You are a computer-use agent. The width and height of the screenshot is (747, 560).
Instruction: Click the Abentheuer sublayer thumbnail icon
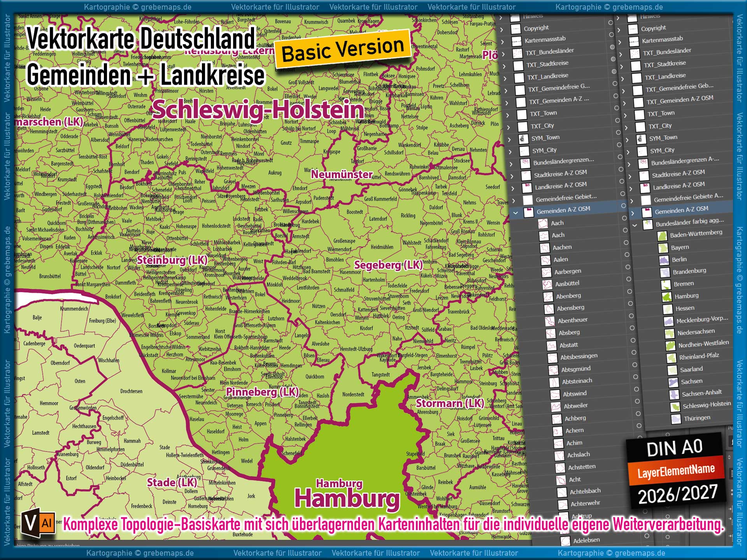tap(550, 321)
